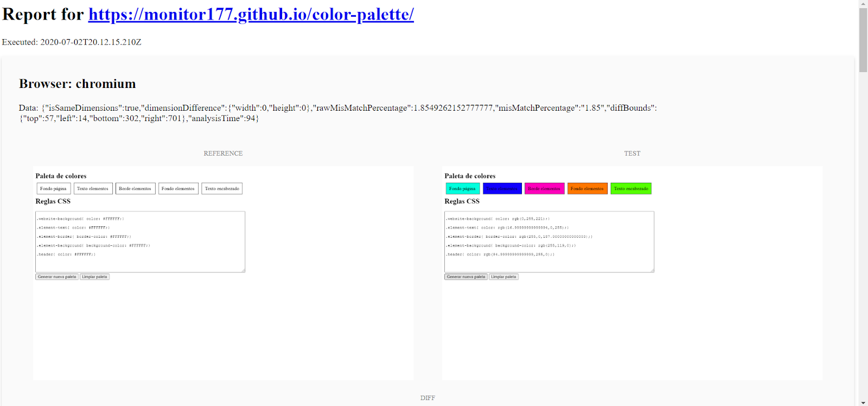
Task: Click the scrollbar down arrow
Action: coord(863,402)
